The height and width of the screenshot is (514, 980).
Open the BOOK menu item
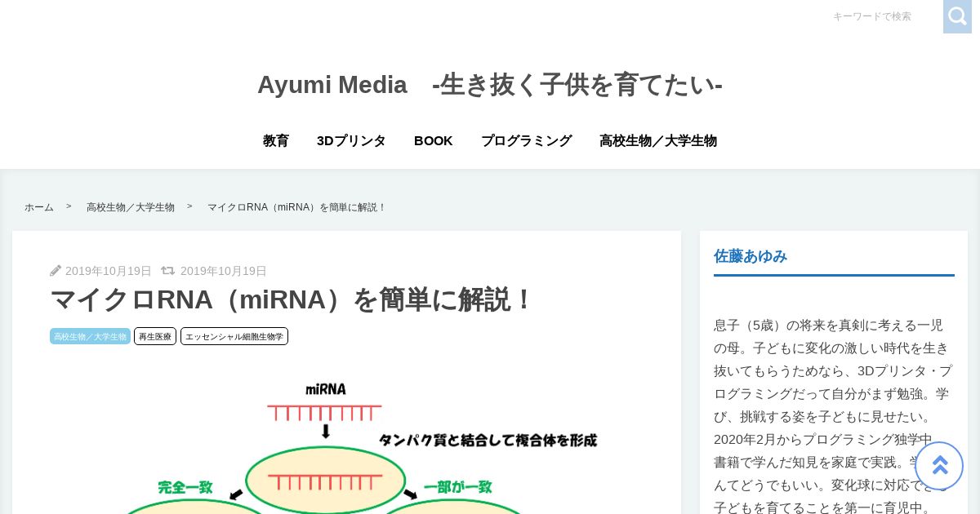tap(433, 140)
